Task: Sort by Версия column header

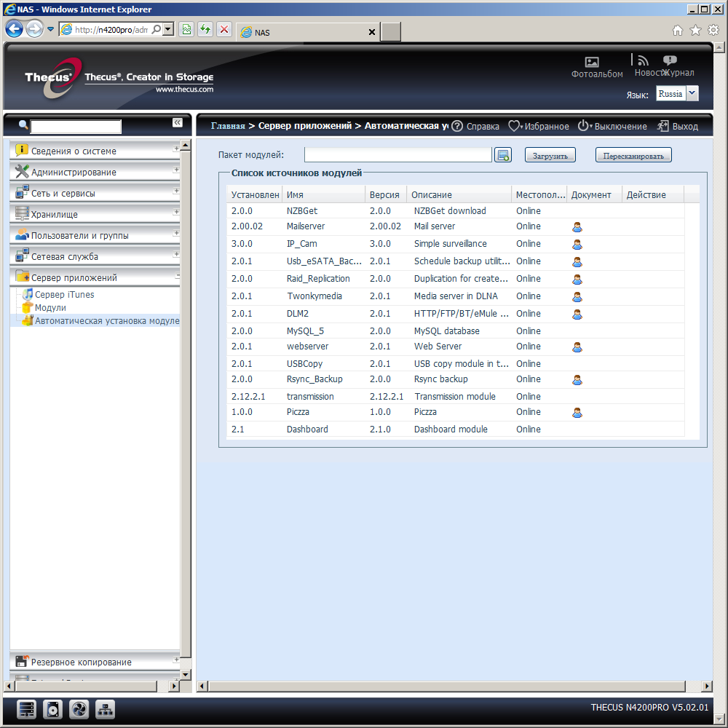Action: click(386, 194)
